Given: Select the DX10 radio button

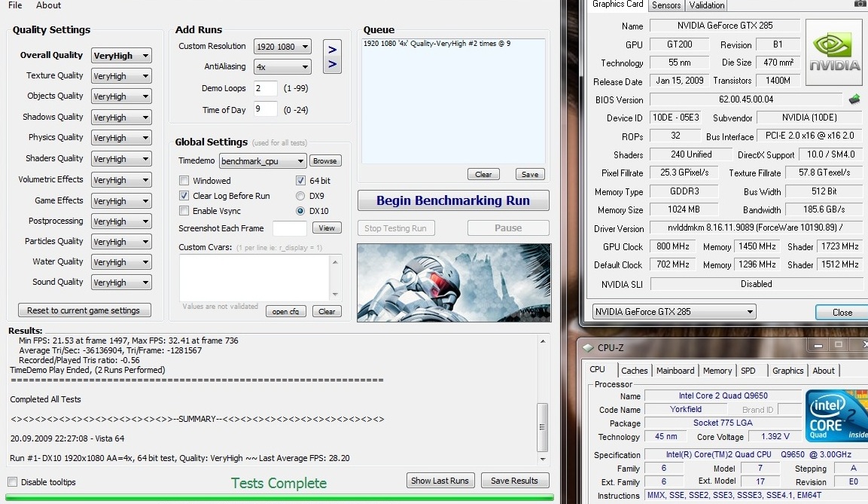Looking at the screenshot, I should tap(300, 210).
